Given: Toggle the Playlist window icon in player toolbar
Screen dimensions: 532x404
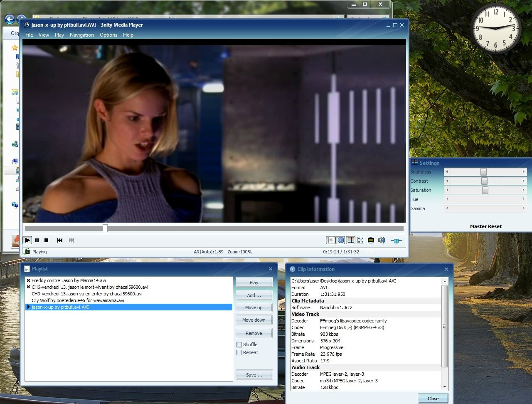Looking at the screenshot, I should click(331, 240).
